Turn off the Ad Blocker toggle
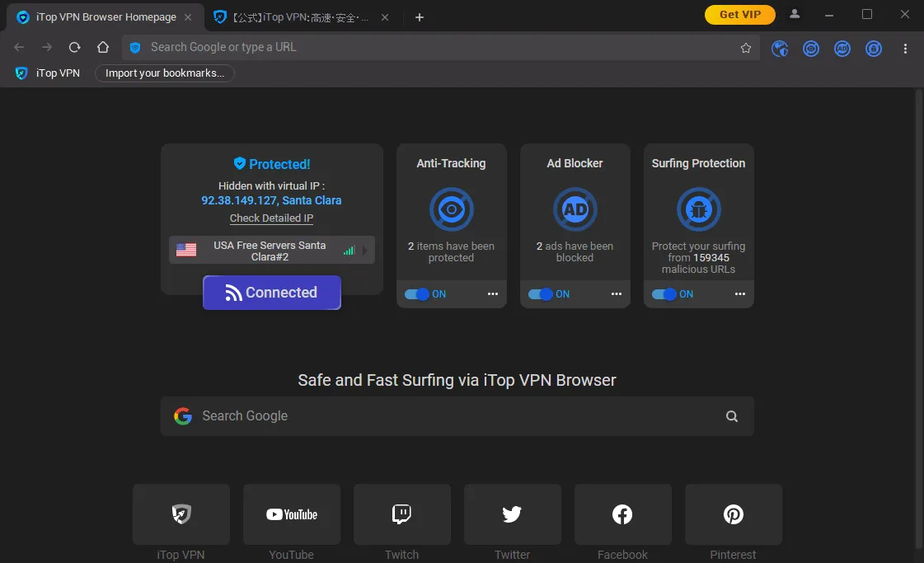 [541, 294]
